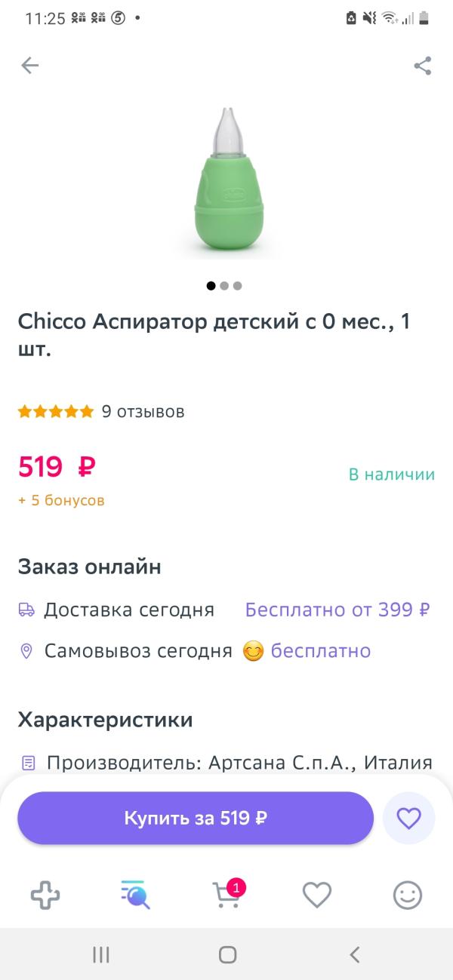The height and width of the screenshot is (980, 453).
Task: Open the pharmacy cross home tab
Action: pyautogui.click(x=45, y=896)
